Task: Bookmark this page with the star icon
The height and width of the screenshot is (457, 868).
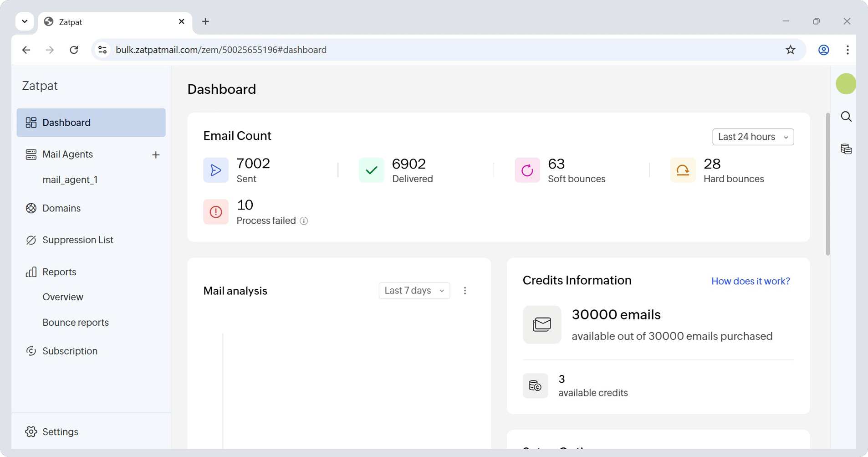Action: (790, 50)
